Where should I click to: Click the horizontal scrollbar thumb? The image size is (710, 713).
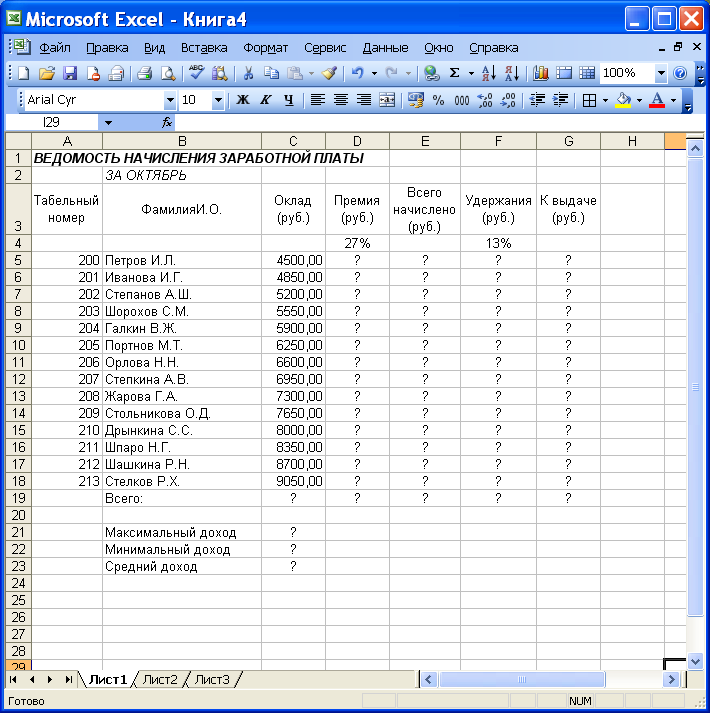point(522,680)
